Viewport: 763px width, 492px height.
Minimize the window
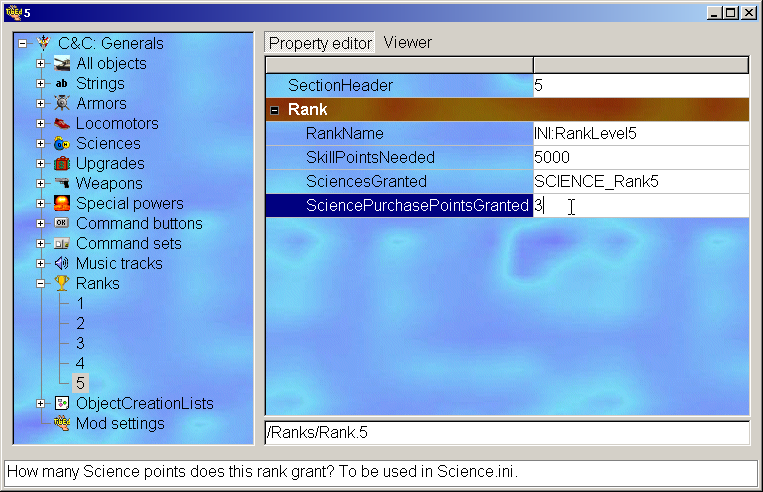coord(713,13)
